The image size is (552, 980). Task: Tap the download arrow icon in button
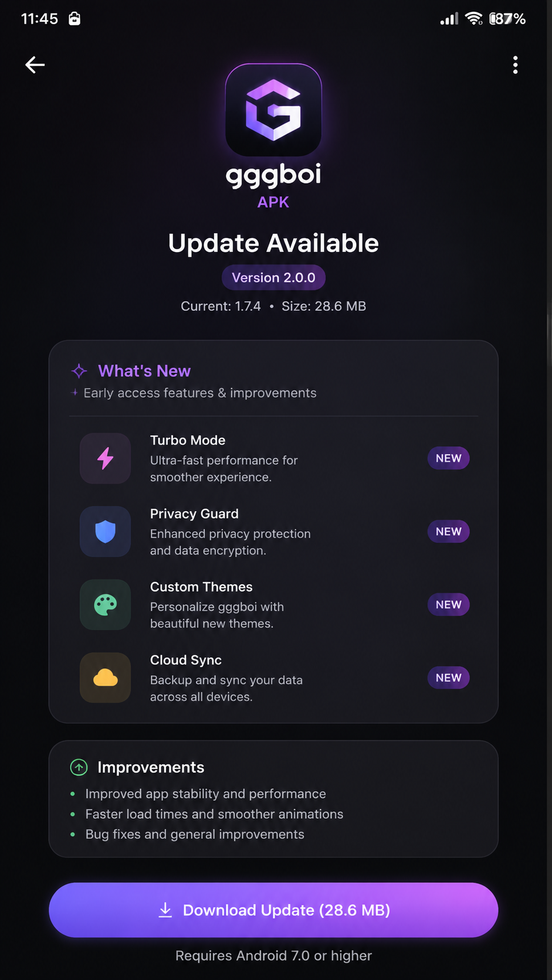[x=165, y=910]
